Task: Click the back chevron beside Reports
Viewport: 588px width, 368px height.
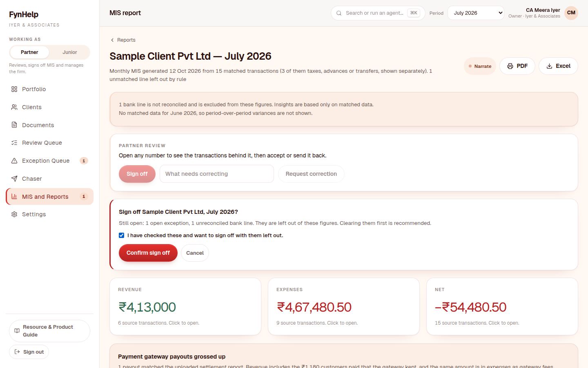Action: [112, 40]
